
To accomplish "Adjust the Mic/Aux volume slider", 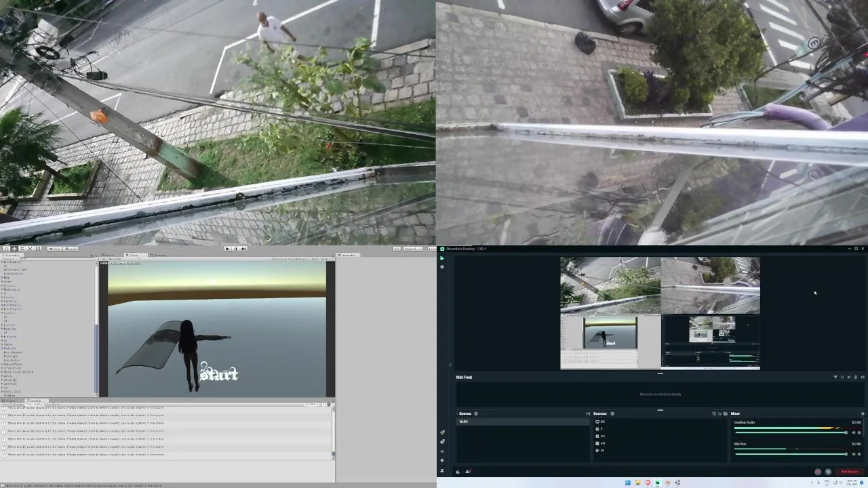I will click(790, 454).
